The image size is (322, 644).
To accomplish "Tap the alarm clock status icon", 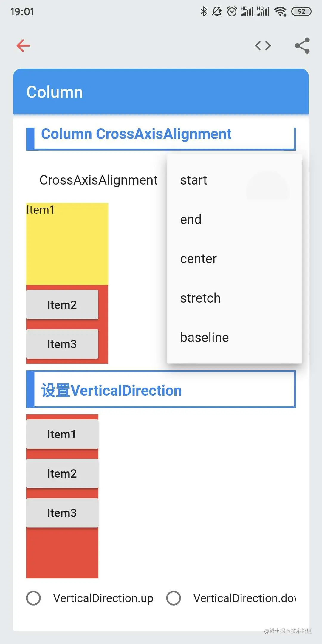I will (x=232, y=12).
